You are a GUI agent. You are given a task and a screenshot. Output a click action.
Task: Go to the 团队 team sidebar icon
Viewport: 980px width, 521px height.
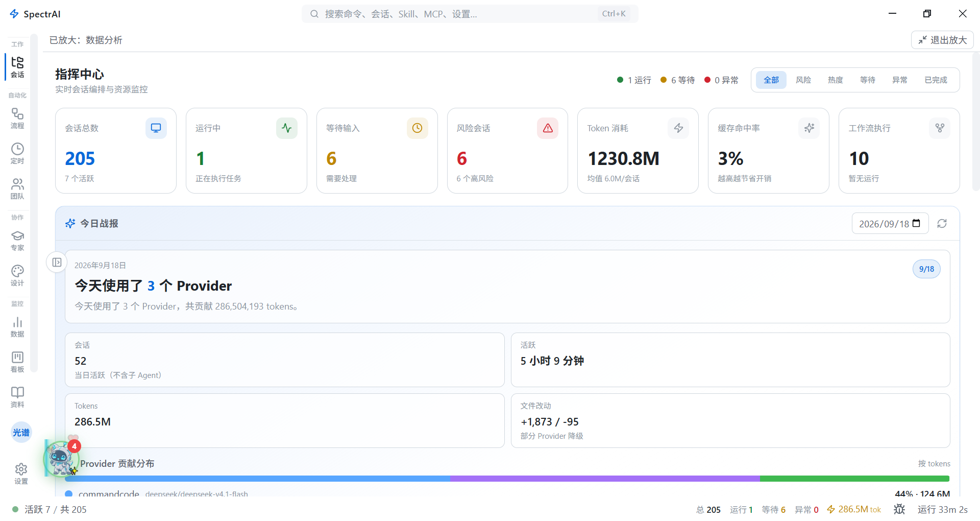(x=17, y=188)
